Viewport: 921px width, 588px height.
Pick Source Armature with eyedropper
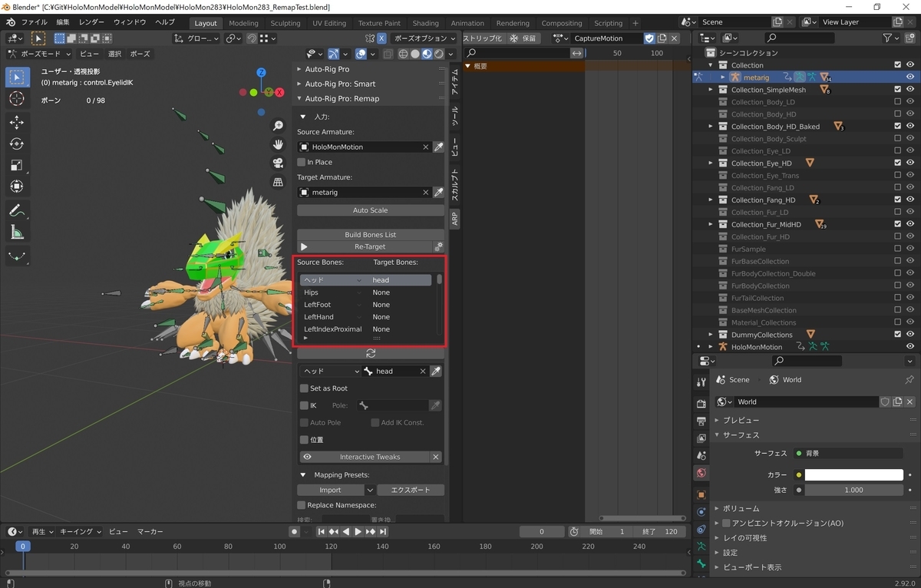(438, 147)
